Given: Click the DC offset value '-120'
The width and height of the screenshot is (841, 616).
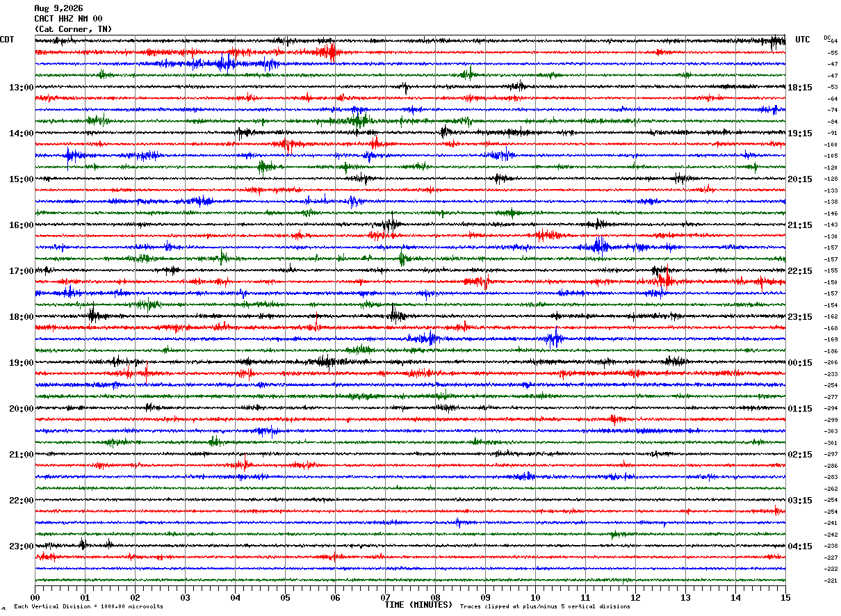Looking at the screenshot, I should [831, 168].
